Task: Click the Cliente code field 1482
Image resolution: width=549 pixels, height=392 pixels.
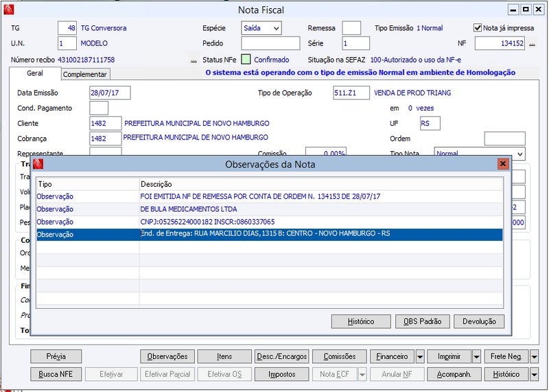Action: tap(106, 124)
